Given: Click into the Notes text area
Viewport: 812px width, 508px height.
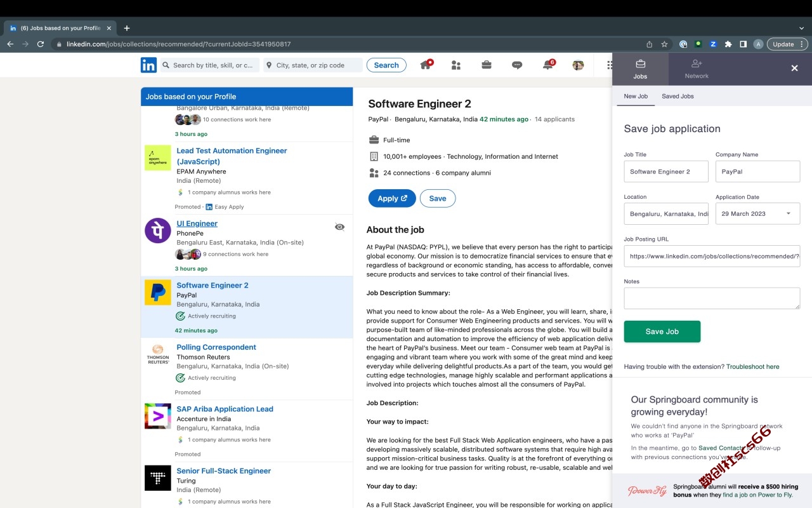Looking at the screenshot, I should pos(712,298).
